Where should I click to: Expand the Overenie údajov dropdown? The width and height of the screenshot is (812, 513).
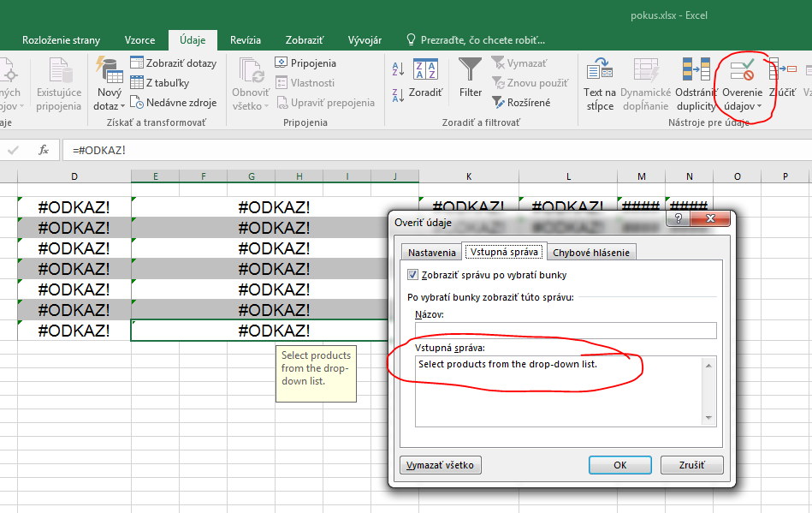point(759,106)
